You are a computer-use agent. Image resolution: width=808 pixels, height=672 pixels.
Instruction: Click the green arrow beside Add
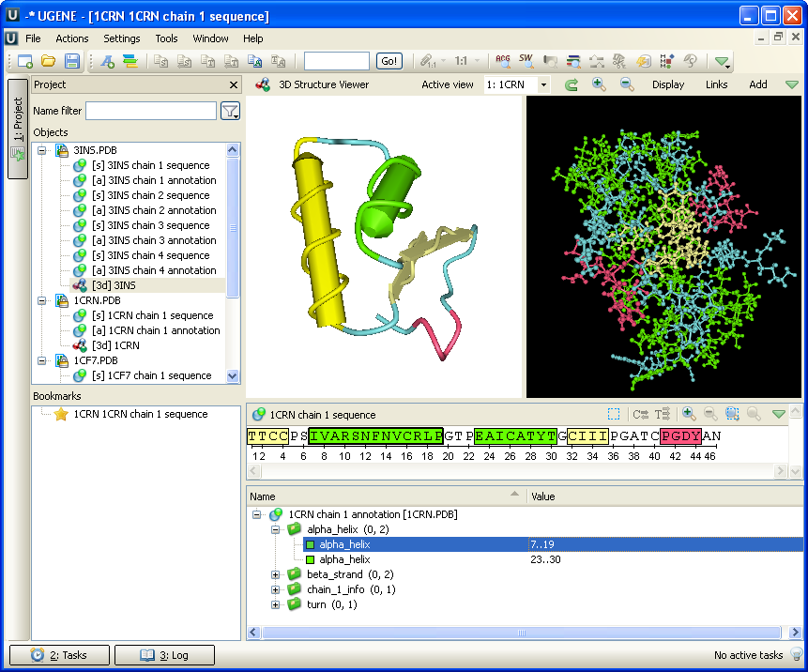click(x=792, y=84)
